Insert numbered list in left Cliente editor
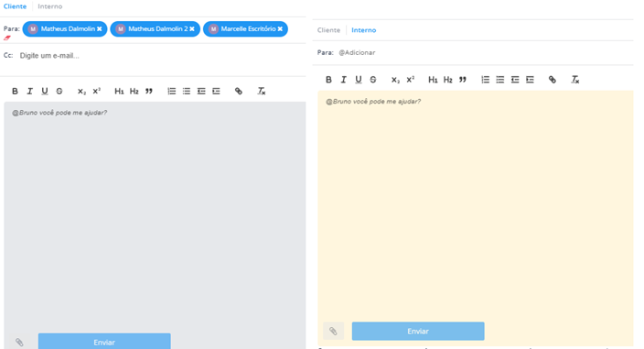This screenshot has height=349, width=644. pos(172,92)
